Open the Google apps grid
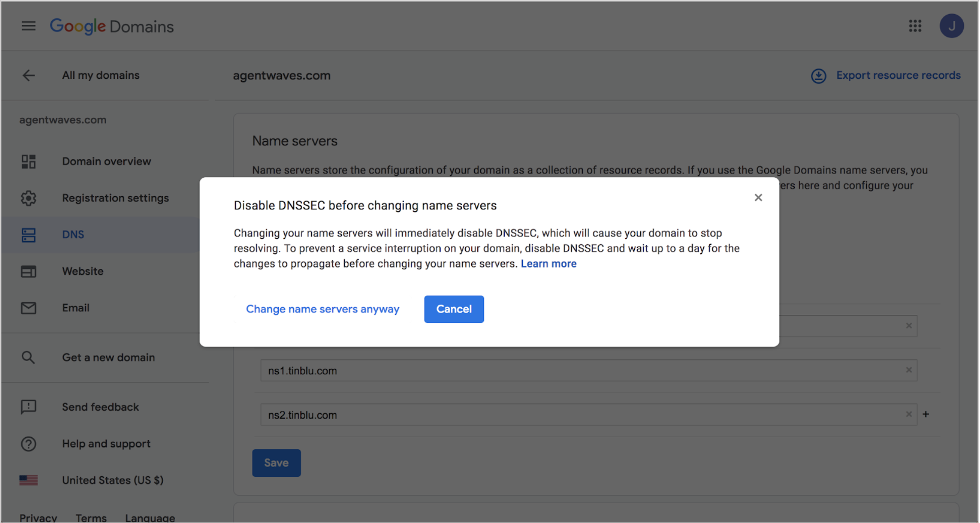The width and height of the screenshot is (980, 523). 915,26
